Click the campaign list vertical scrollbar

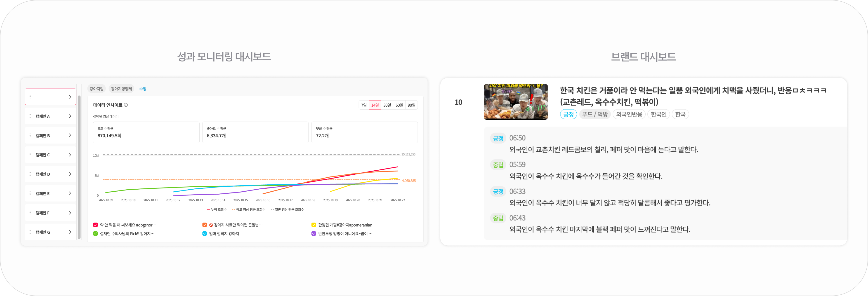coord(79,167)
